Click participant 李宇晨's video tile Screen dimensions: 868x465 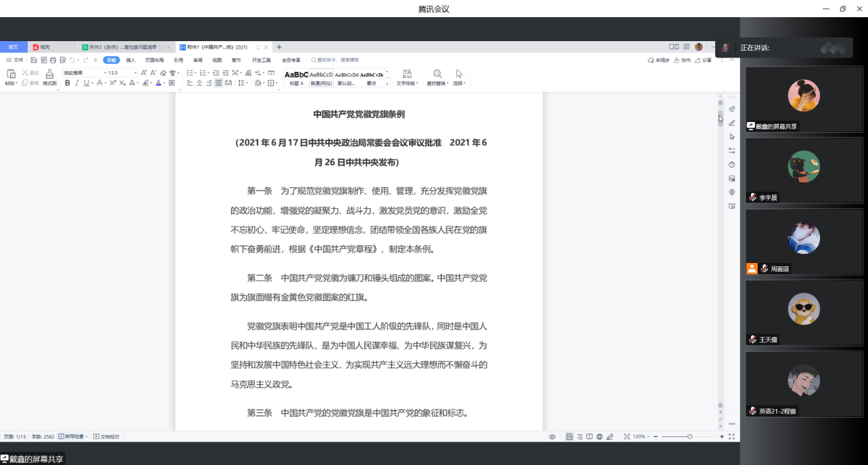click(x=804, y=170)
